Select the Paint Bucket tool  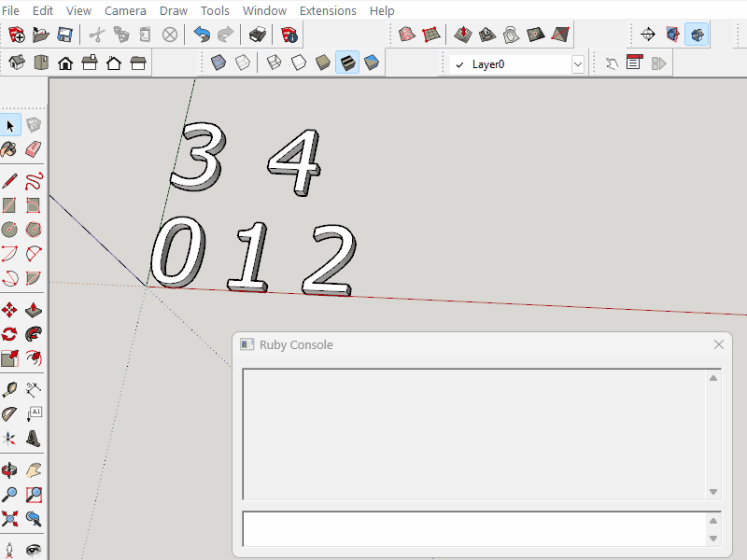pos(9,149)
